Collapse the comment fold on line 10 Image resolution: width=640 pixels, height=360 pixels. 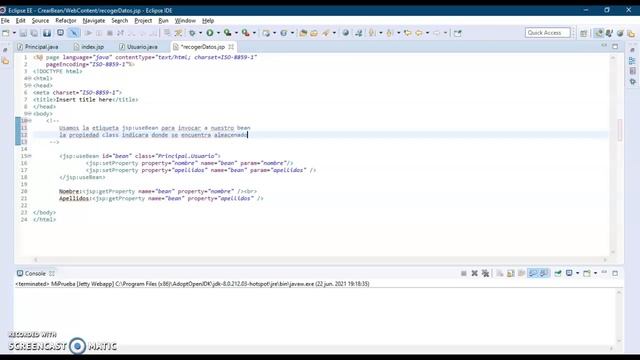pyautogui.click(x=29, y=121)
